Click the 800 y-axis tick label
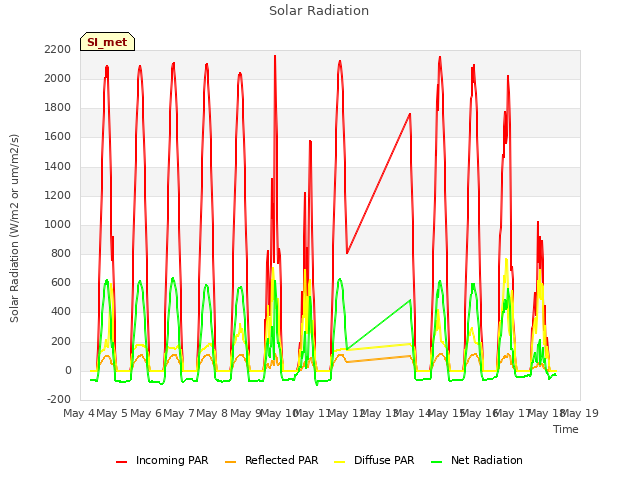Image resolution: width=640 pixels, height=480 pixels. click(x=61, y=253)
